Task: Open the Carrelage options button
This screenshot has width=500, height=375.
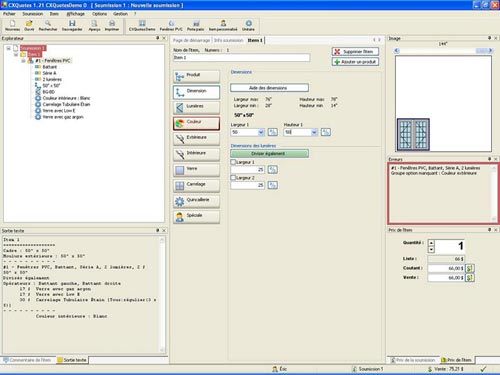Action: (x=196, y=185)
